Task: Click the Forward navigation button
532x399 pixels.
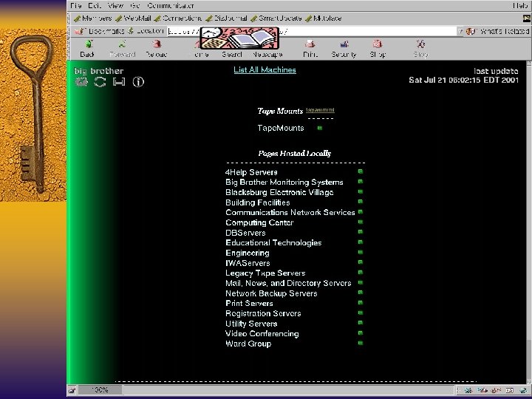Action: coord(122,49)
